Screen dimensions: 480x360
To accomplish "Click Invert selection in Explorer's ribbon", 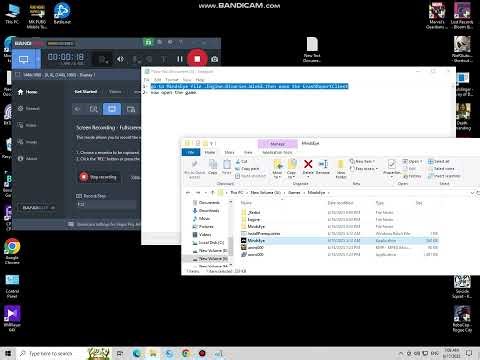I will click(444, 176).
